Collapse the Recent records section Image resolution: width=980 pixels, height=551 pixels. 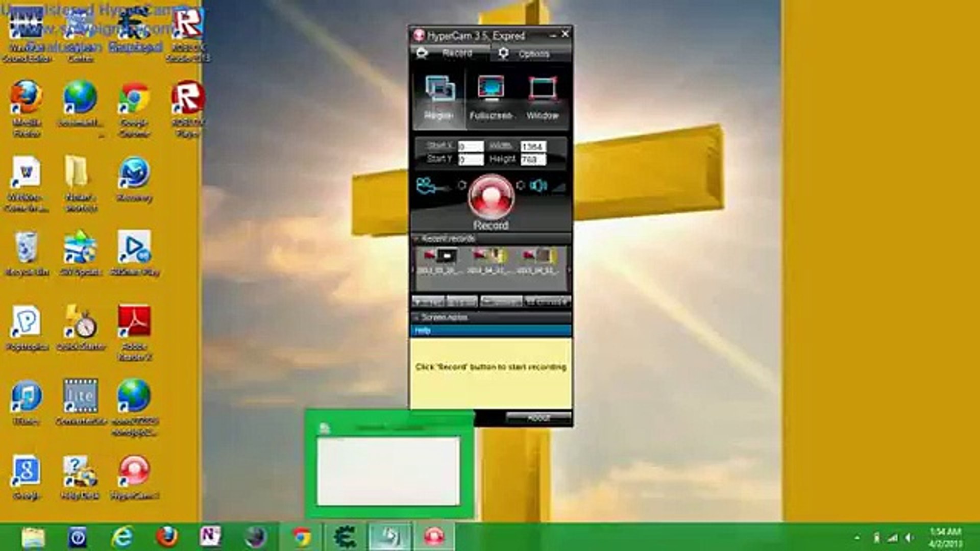[416, 239]
